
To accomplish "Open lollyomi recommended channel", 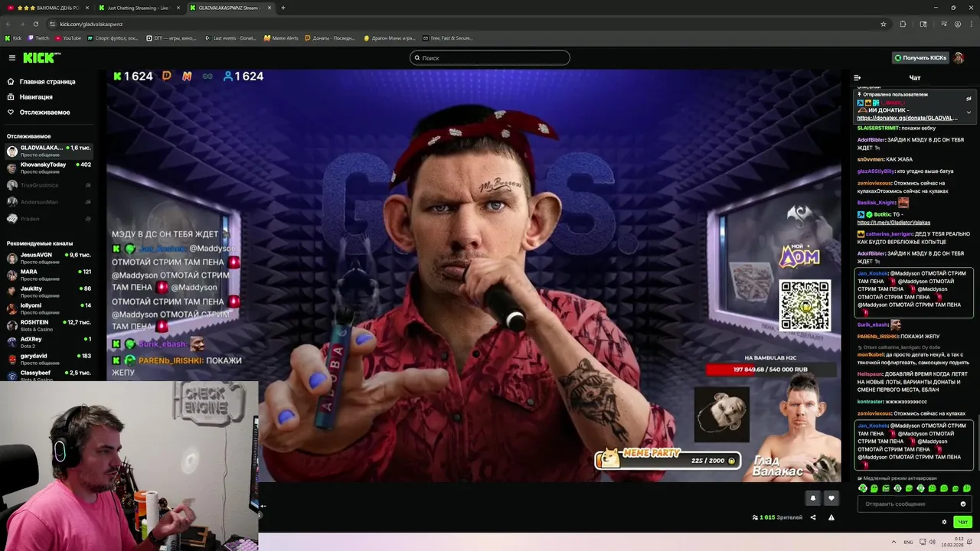I will [49, 308].
